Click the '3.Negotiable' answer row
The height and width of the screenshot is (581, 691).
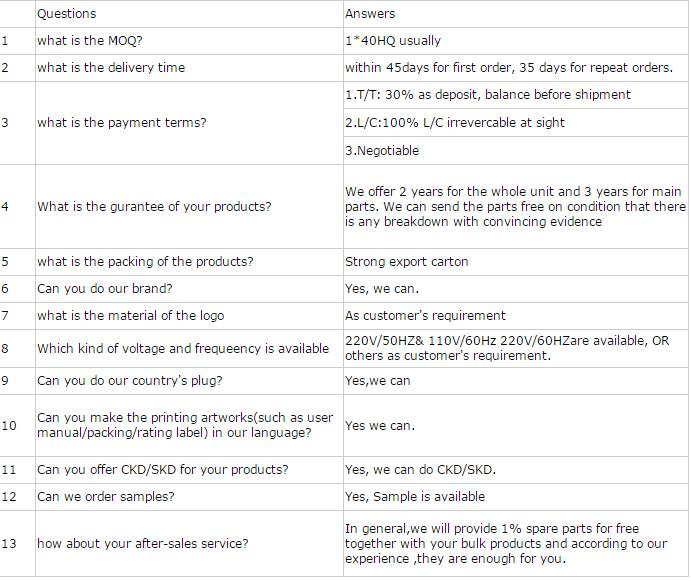pyautogui.click(x=382, y=151)
